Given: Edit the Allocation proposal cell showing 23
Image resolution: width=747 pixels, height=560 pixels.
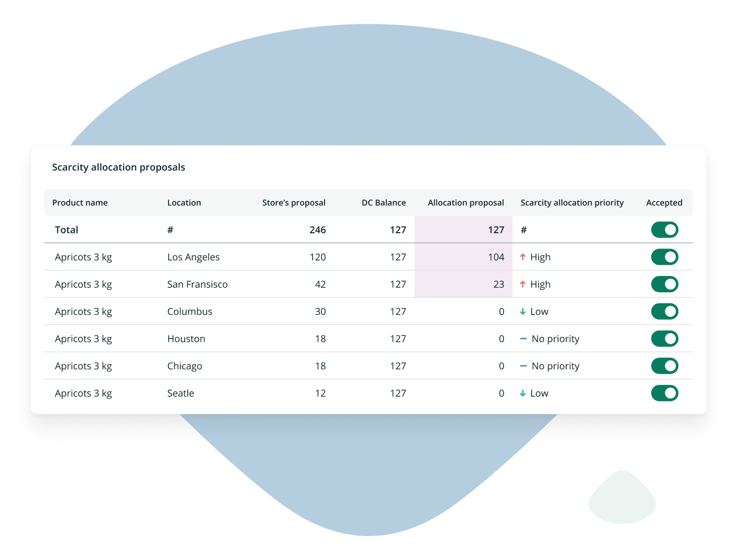Looking at the screenshot, I should point(498,285).
